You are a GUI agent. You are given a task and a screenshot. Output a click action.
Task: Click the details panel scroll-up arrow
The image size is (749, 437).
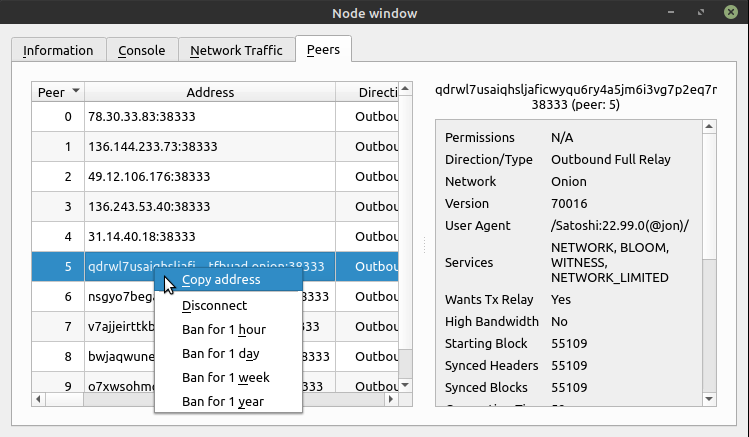709,127
